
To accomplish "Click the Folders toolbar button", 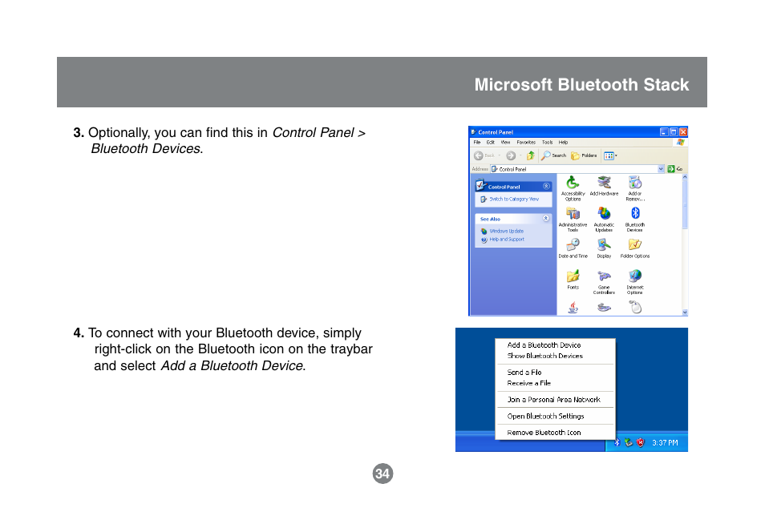I will [x=584, y=155].
